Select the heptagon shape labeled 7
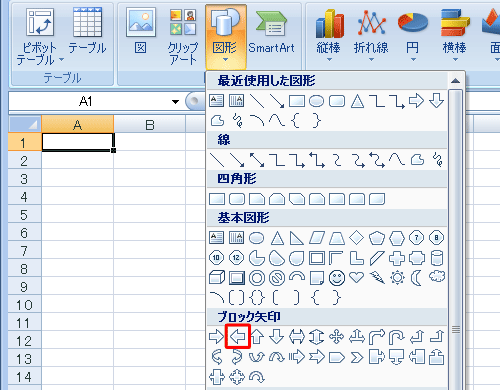The image size is (500, 390). (x=416, y=238)
